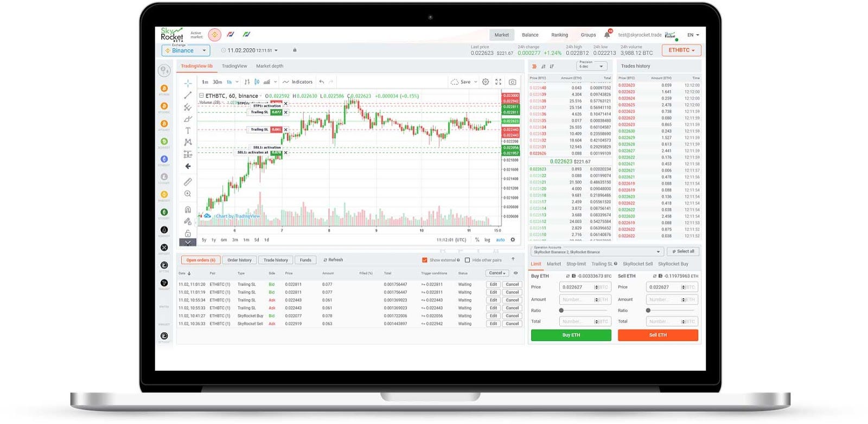Click the green Buy ETH button
The image size is (868, 424).
[x=571, y=335]
